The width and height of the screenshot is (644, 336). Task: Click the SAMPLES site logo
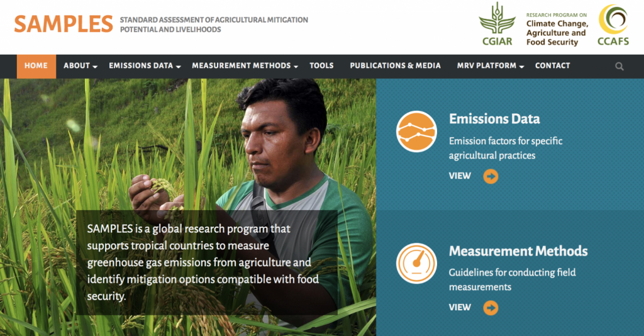[x=63, y=24]
